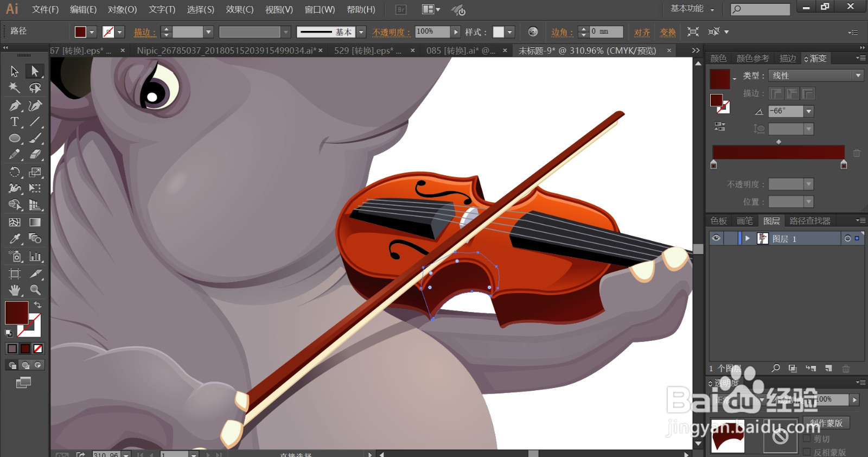Select the Lasso tool

tap(35, 88)
